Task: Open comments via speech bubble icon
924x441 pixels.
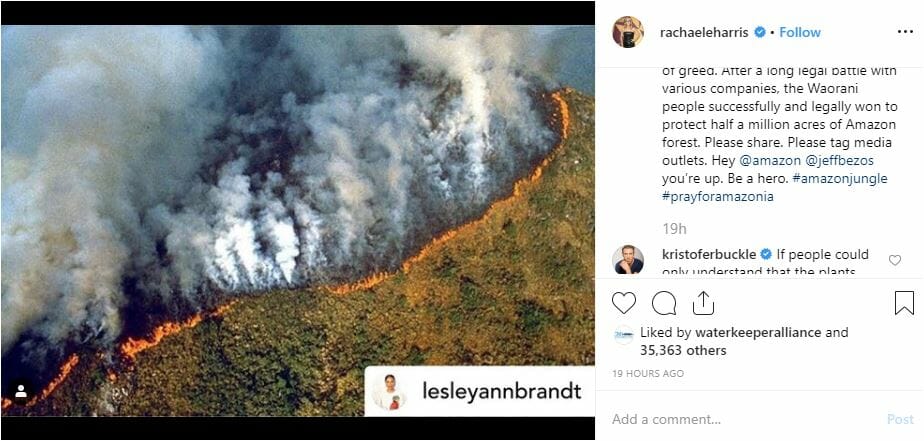Action: 664,303
